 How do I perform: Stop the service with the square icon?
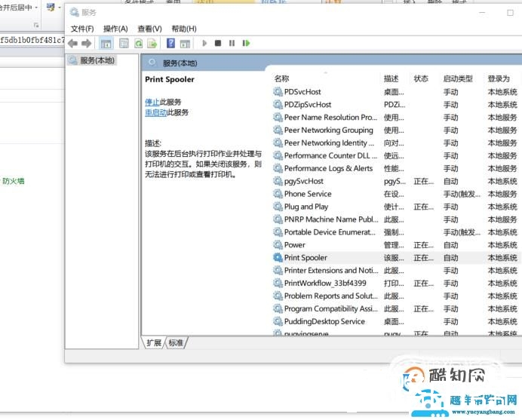(x=218, y=43)
